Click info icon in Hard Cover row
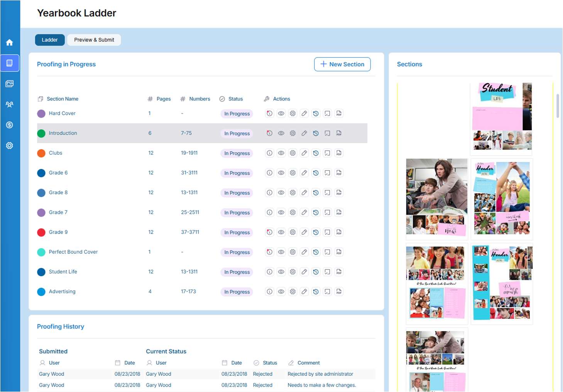 [269, 113]
